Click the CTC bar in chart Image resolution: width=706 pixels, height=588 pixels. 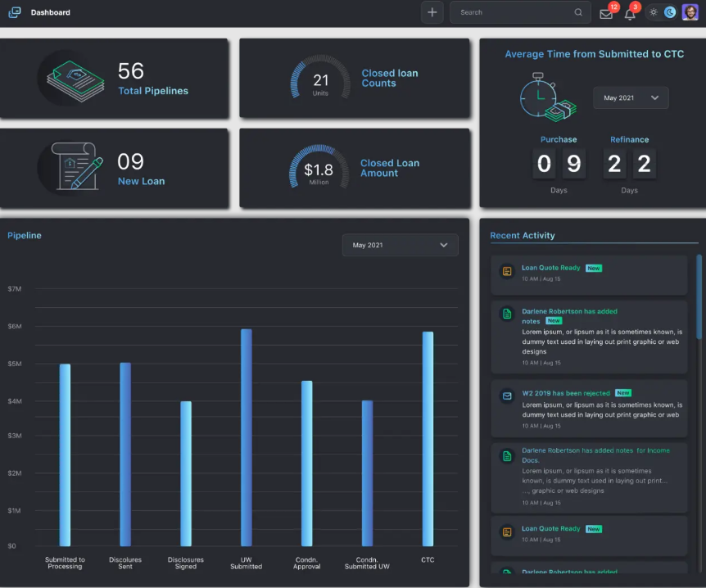pos(428,439)
